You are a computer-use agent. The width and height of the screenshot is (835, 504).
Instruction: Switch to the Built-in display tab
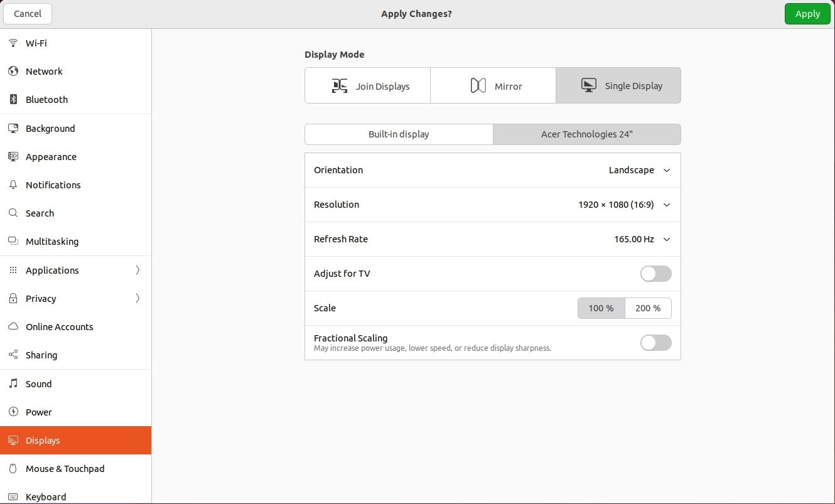399,134
